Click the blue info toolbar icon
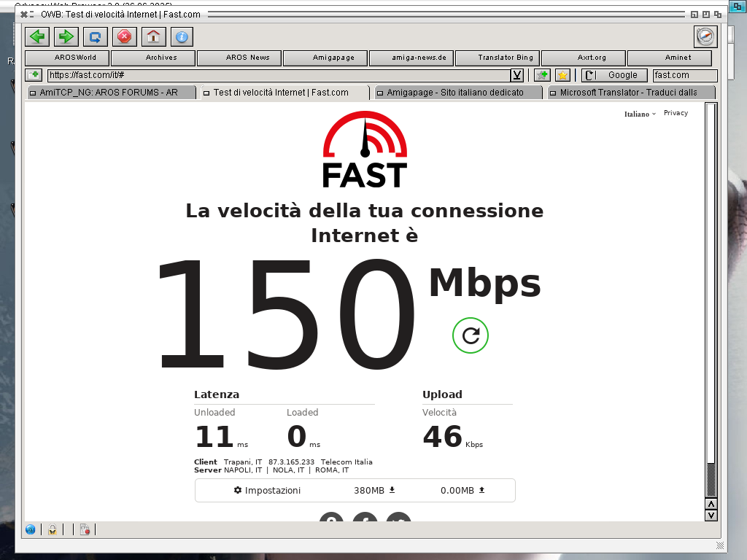Screen dimensions: 747x560 click(x=182, y=36)
